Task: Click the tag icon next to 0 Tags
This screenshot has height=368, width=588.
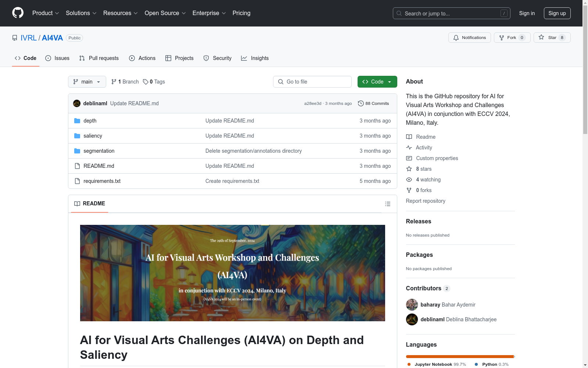Action: pyautogui.click(x=146, y=82)
